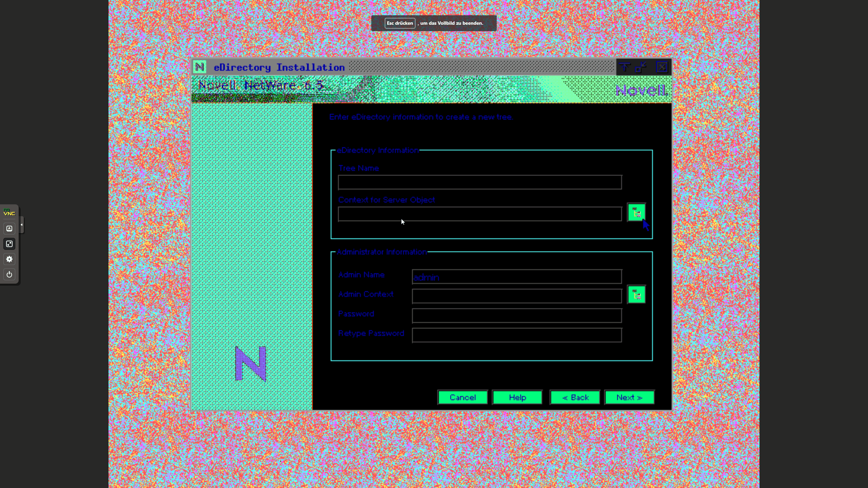The image size is (868, 488).
Task: Click the eDirectory tree icon button
Action: coord(636,213)
